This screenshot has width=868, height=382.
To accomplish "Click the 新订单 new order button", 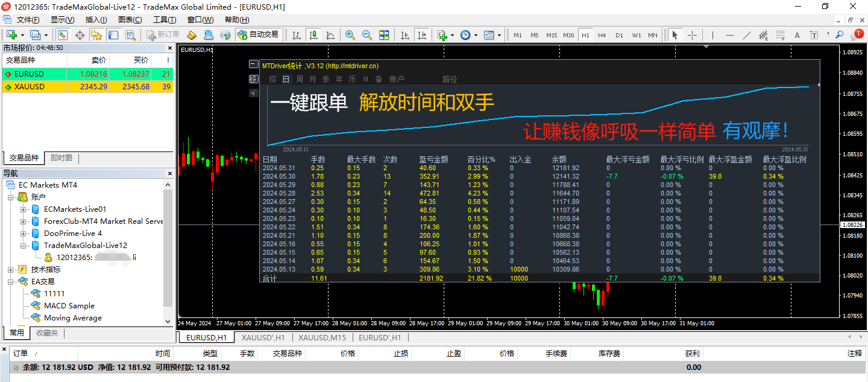I will click(x=163, y=35).
